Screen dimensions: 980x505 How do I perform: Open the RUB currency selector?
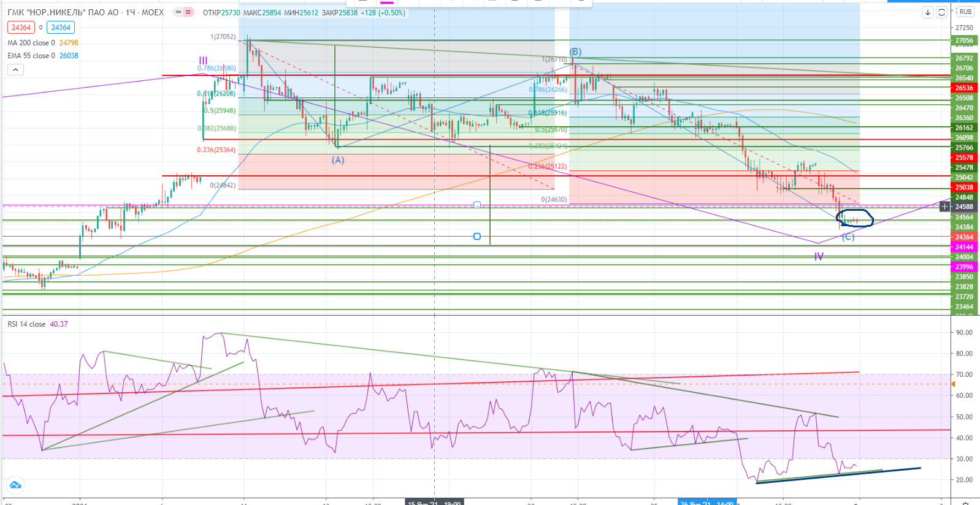point(965,12)
